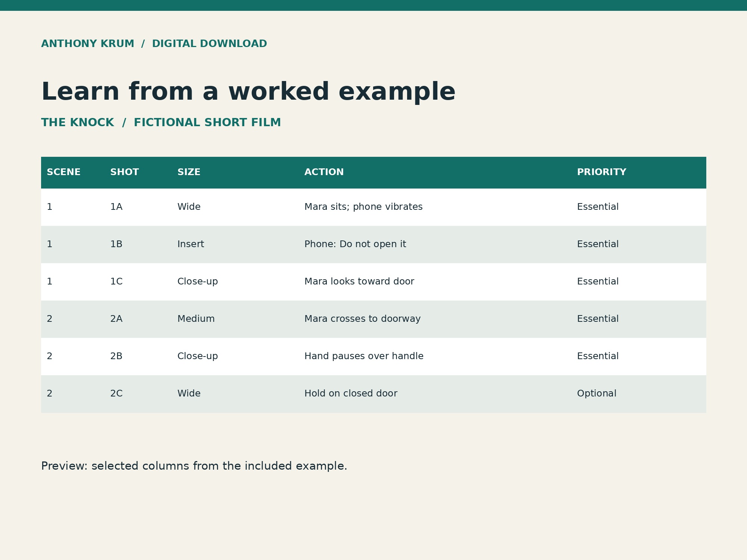Click the Medium size cell

point(196,319)
